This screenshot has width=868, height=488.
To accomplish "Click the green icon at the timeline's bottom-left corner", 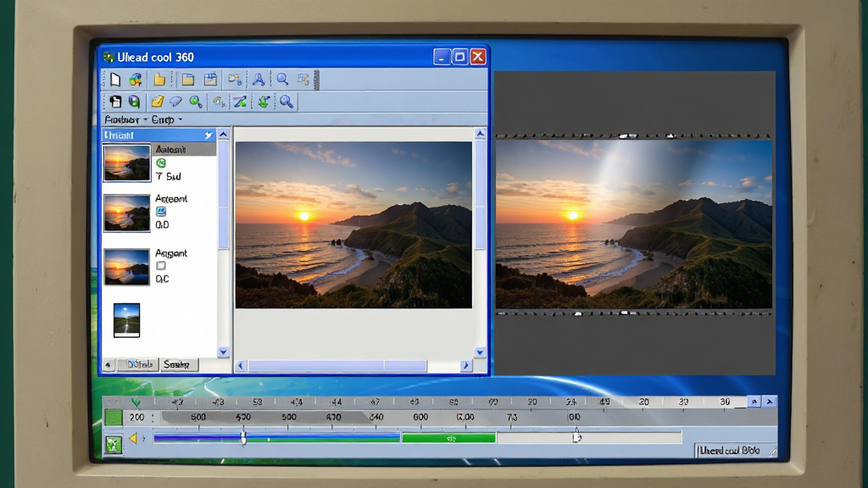I will point(114,444).
